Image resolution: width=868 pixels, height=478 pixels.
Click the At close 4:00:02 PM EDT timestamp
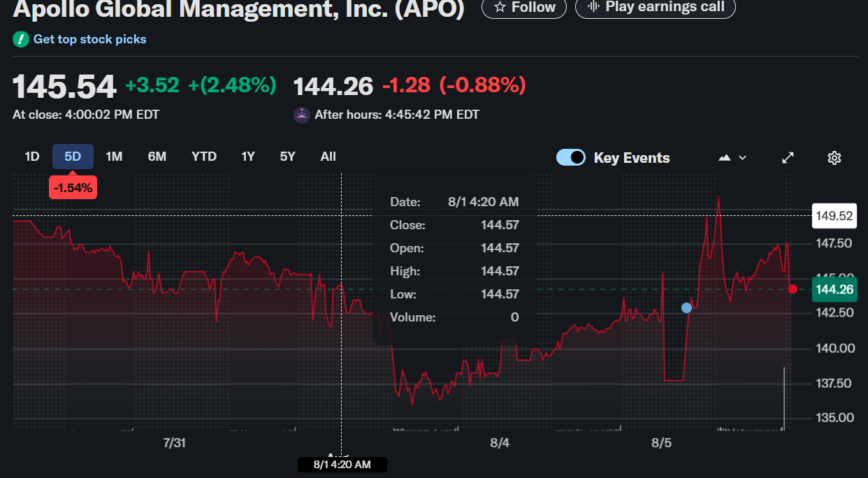[86, 115]
